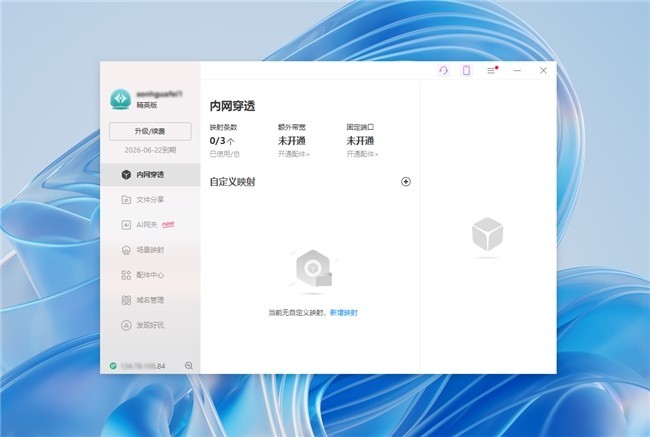This screenshot has width=650, height=437.
Task: Click the user avatar icon
Action: click(x=120, y=99)
